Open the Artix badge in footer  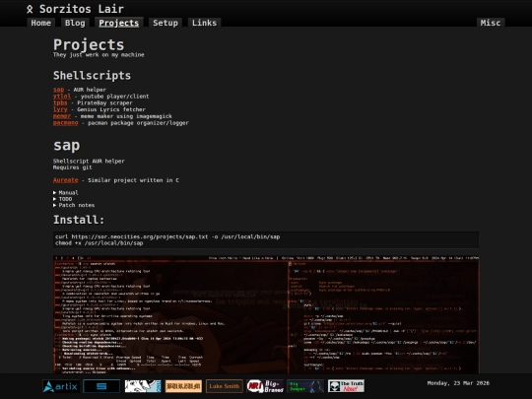(61, 386)
